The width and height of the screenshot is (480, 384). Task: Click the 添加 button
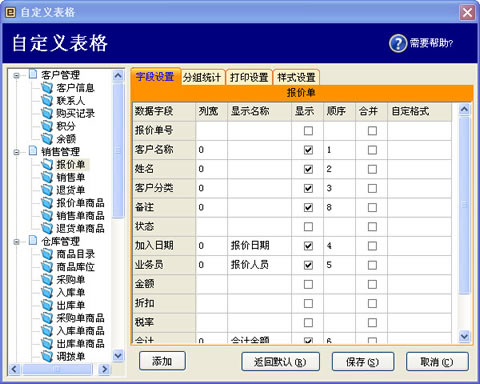tap(162, 361)
